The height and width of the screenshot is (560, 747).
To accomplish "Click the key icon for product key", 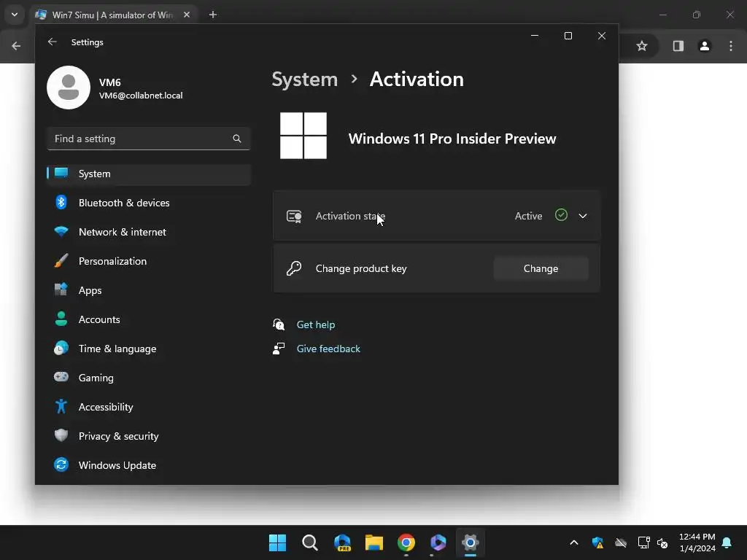I will tap(294, 268).
